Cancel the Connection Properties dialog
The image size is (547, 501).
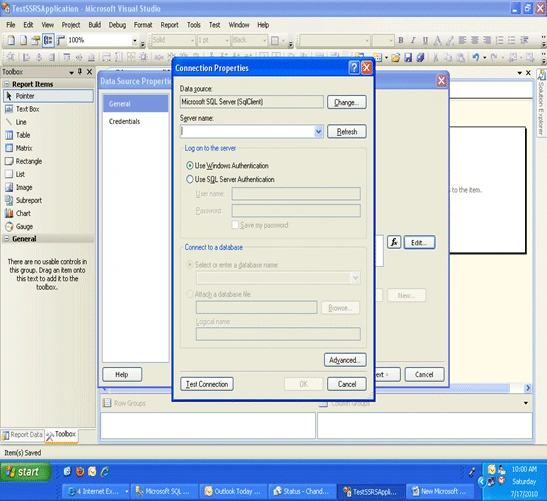347,384
